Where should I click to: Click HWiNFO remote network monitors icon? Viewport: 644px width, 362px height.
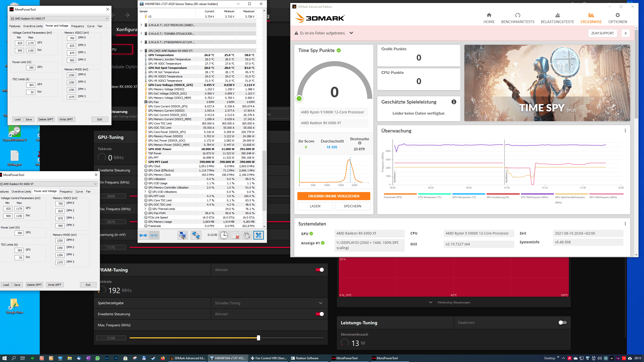(196, 235)
